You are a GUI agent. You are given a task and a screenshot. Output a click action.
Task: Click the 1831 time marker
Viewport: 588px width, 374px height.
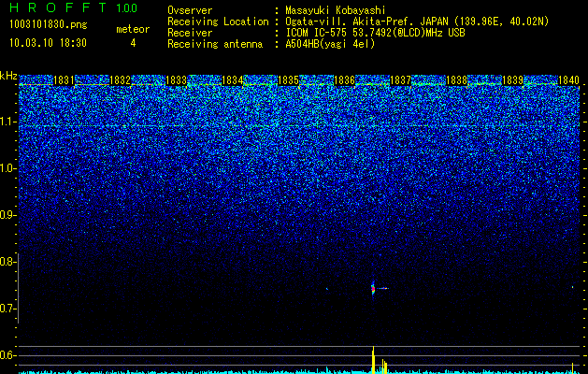[64, 80]
